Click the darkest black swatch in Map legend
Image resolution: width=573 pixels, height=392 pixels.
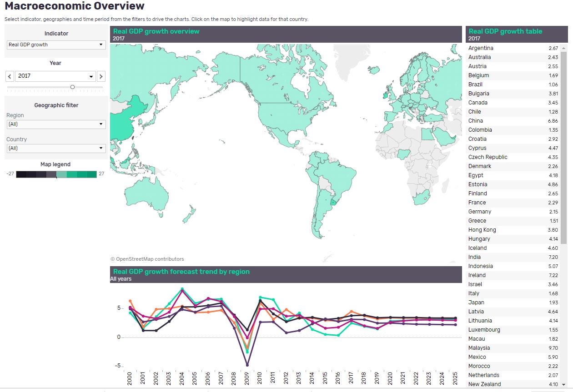click(21, 174)
